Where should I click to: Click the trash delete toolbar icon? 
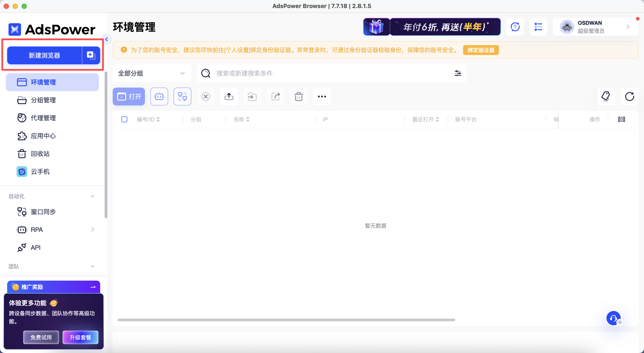299,97
